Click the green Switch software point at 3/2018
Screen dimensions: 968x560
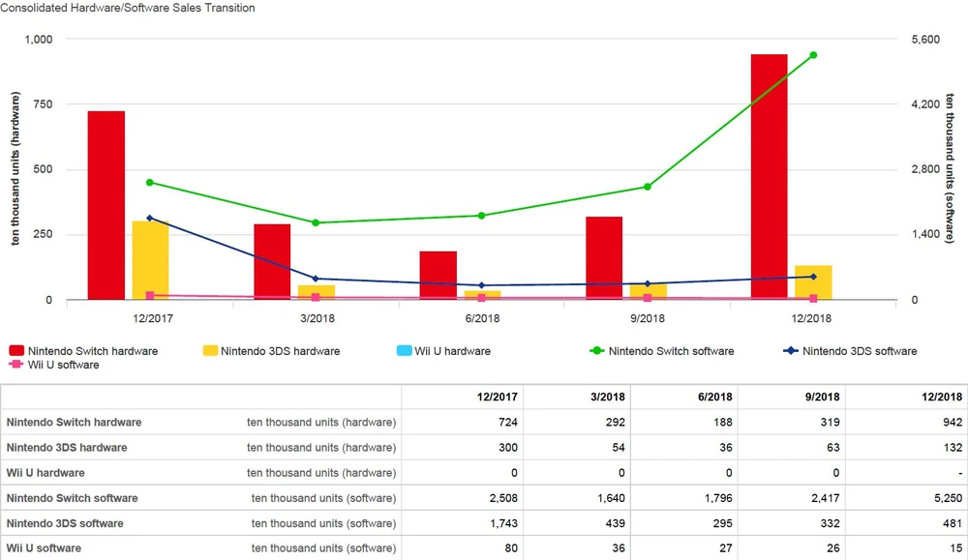point(316,223)
